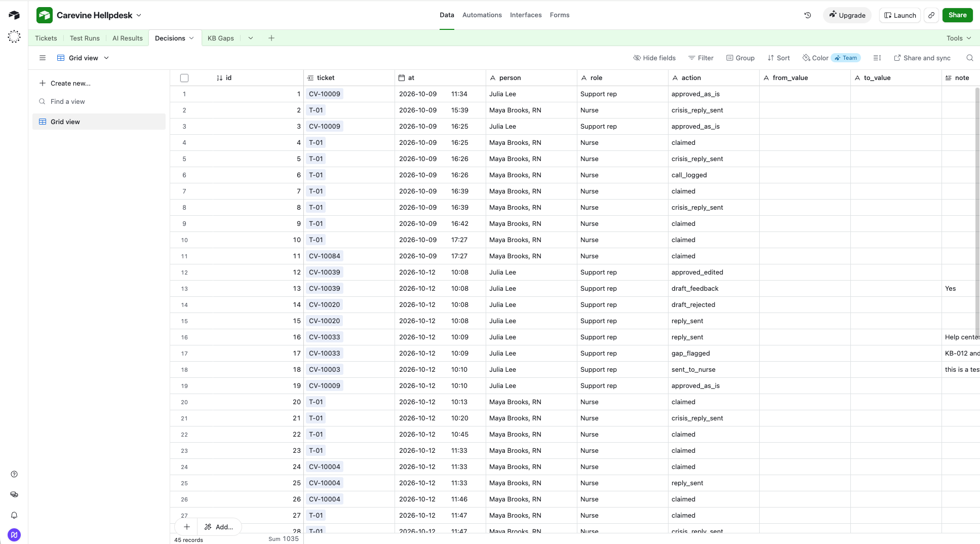Copy base link using chain icon

point(931,15)
